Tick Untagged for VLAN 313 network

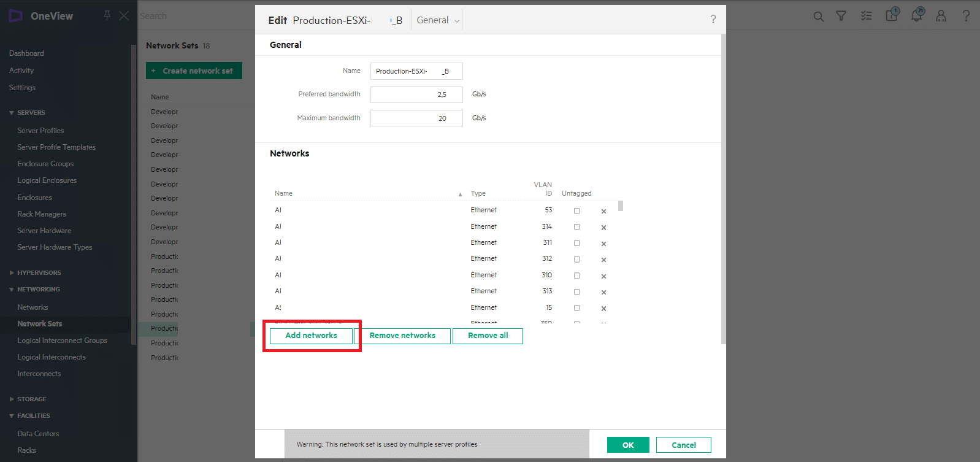click(576, 292)
